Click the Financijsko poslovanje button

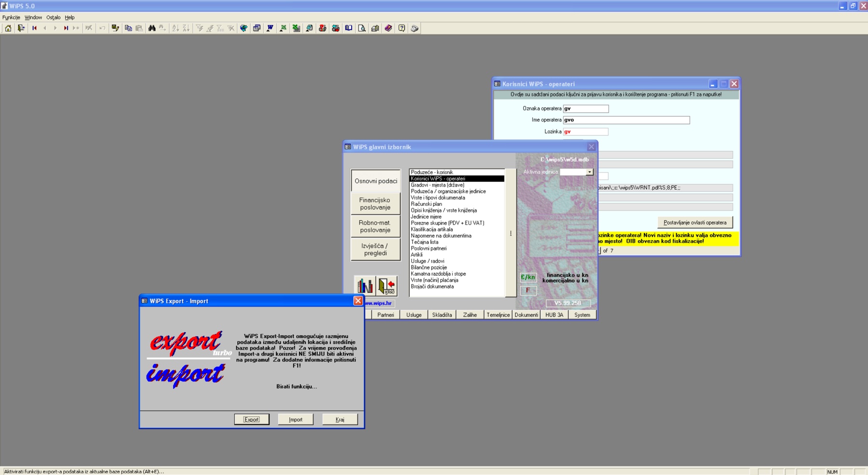[x=376, y=204]
